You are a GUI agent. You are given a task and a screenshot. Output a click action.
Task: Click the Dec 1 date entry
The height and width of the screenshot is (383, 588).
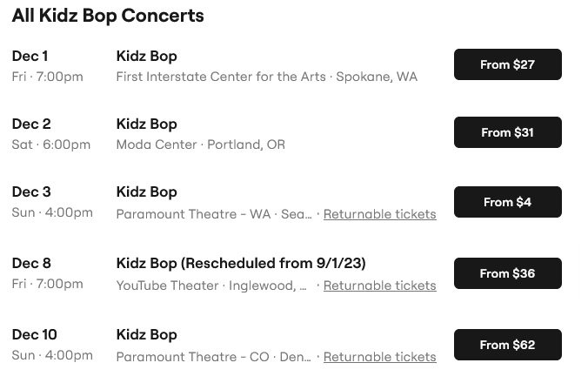click(30, 56)
